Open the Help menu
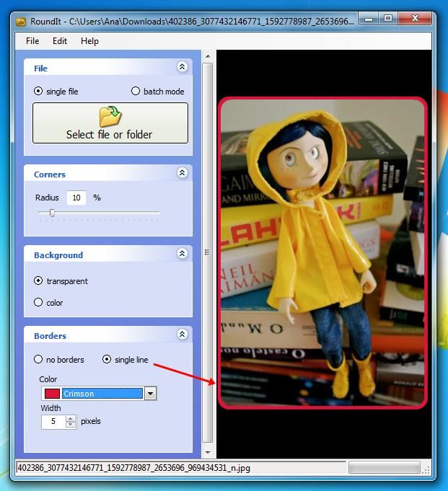The height and width of the screenshot is (491, 448). 89,41
